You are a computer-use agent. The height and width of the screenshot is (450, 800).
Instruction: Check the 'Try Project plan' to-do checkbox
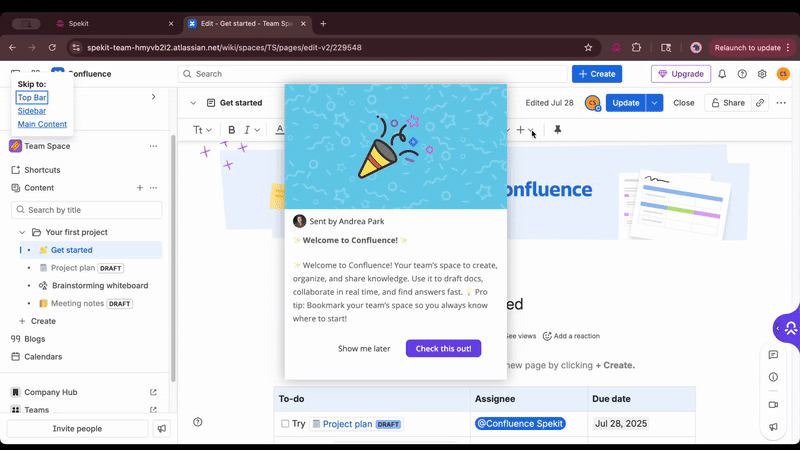point(285,424)
